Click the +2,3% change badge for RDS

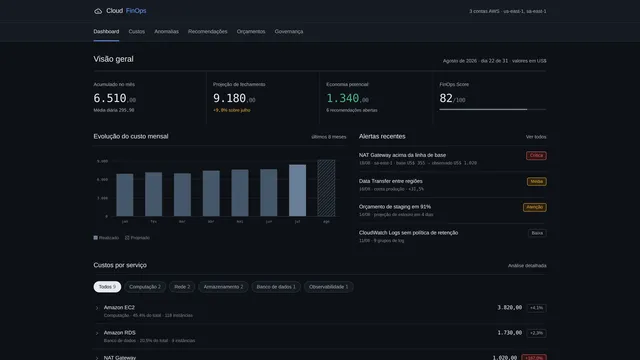(x=536, y=333)
